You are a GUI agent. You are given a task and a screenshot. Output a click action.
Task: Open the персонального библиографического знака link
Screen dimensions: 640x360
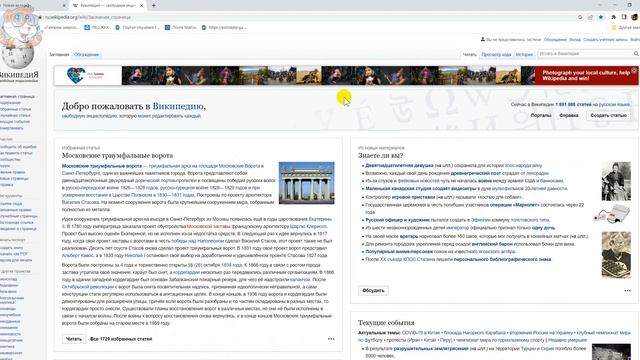[502, 259]
